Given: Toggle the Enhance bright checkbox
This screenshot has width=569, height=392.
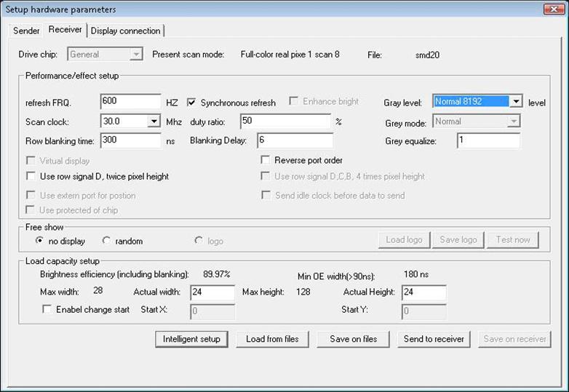Looking at the screenshot, I should (x=293, y=101).
